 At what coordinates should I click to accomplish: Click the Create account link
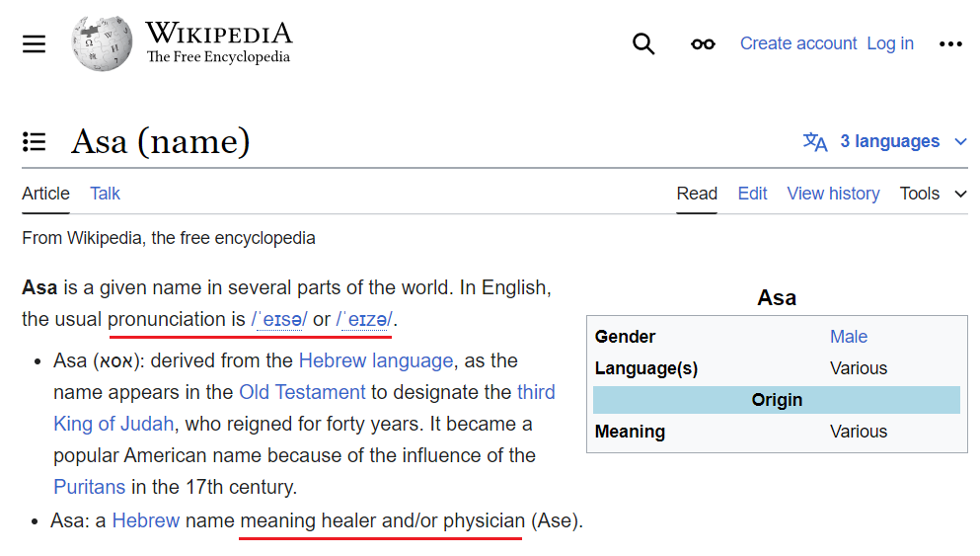(x=798, y=43)
